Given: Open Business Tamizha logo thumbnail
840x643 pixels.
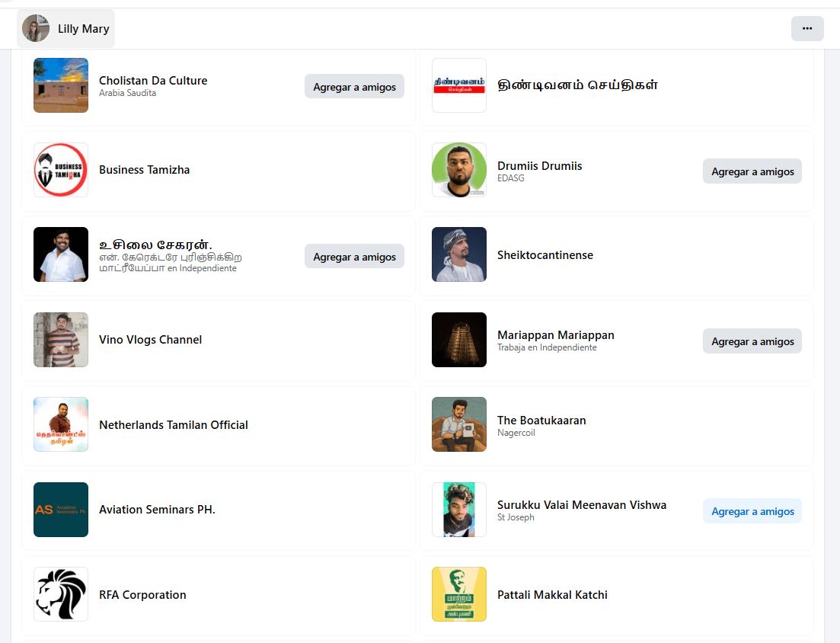Looking at the screenshot, I should coord(61,170).
